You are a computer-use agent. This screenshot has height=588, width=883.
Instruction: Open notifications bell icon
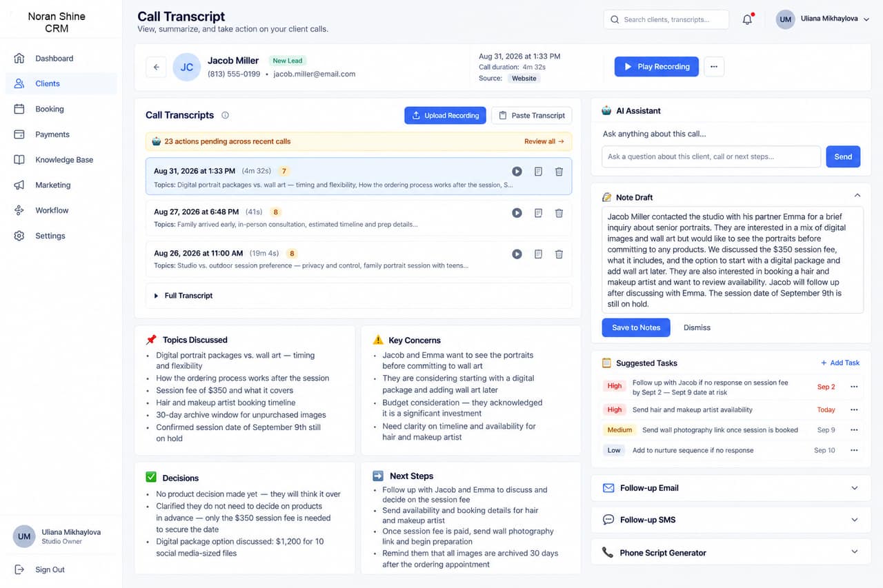pyautogui.click(x=747, y=19)
